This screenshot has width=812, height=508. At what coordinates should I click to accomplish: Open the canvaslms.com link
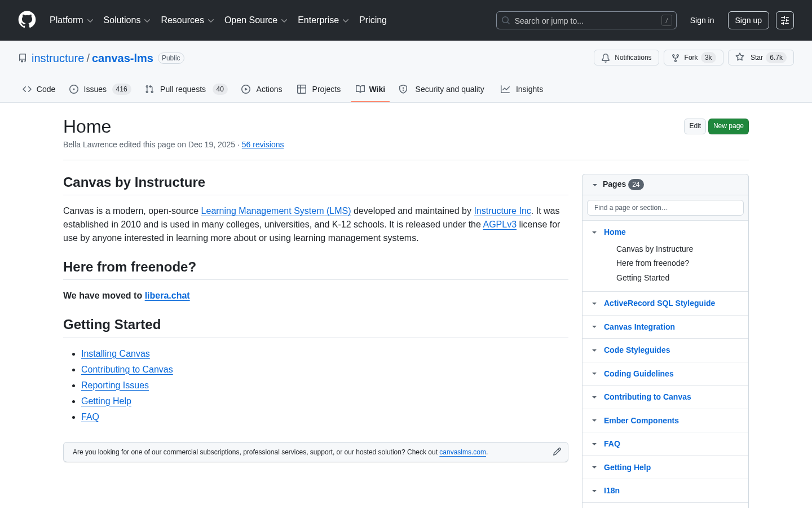point(462,452)
